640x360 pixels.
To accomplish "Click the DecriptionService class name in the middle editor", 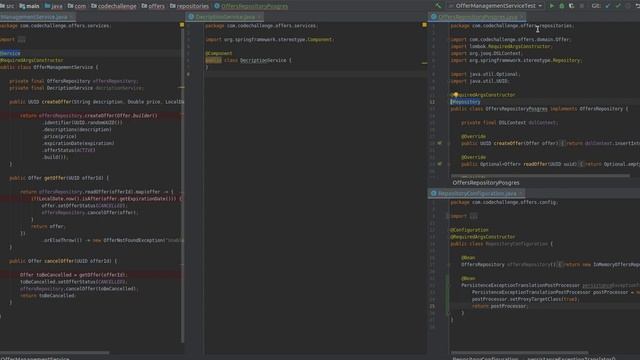I will click(x=263, y=60).
